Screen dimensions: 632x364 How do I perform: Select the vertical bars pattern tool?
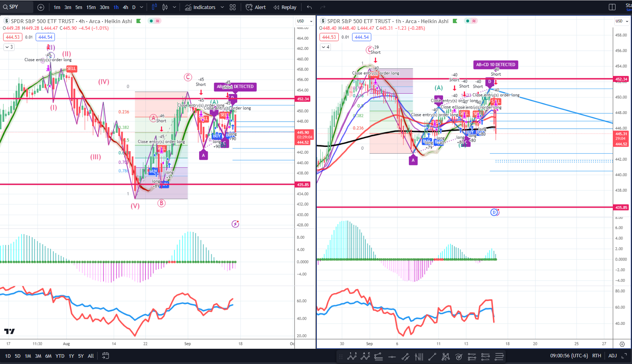click(419, 357)
